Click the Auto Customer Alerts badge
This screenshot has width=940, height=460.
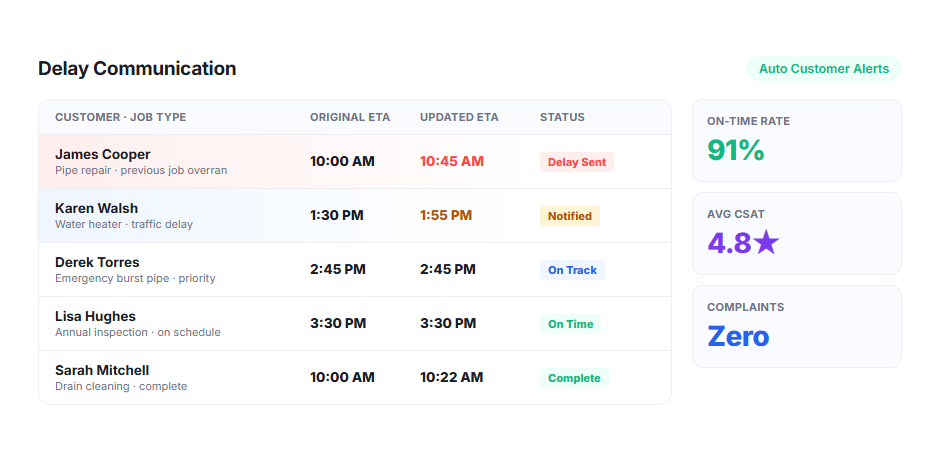tap(824, 68)
